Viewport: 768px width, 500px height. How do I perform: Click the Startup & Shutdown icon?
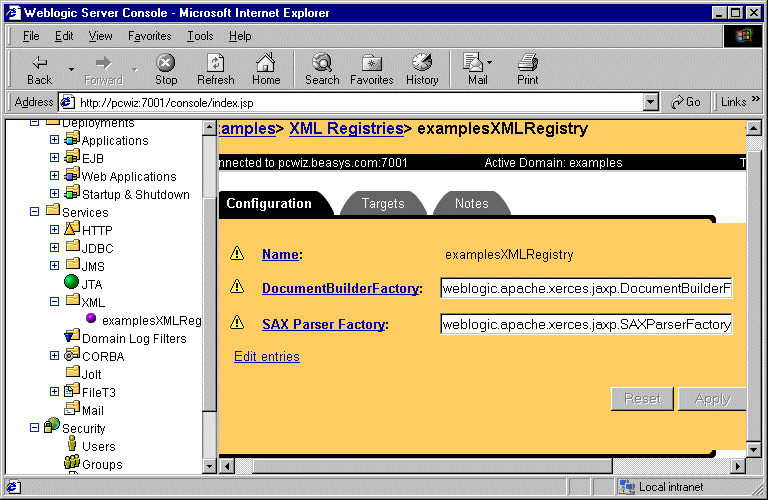tap(72, 193)
